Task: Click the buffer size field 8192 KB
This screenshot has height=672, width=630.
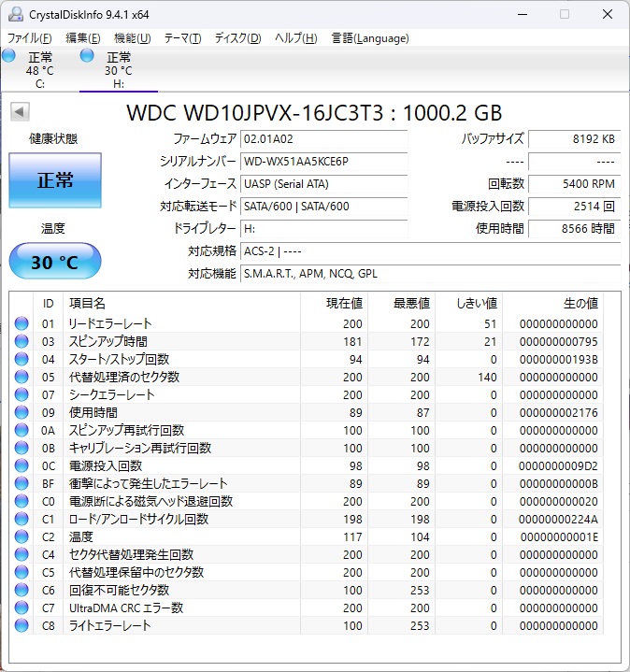Action: pos(574,139)
